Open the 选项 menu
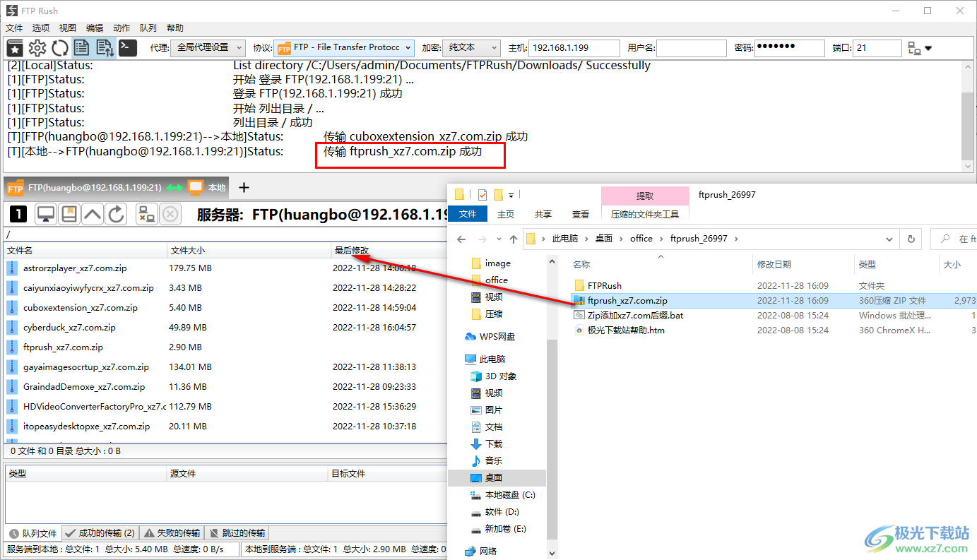This screenshot has height=560, width=977. pos(41,28)
